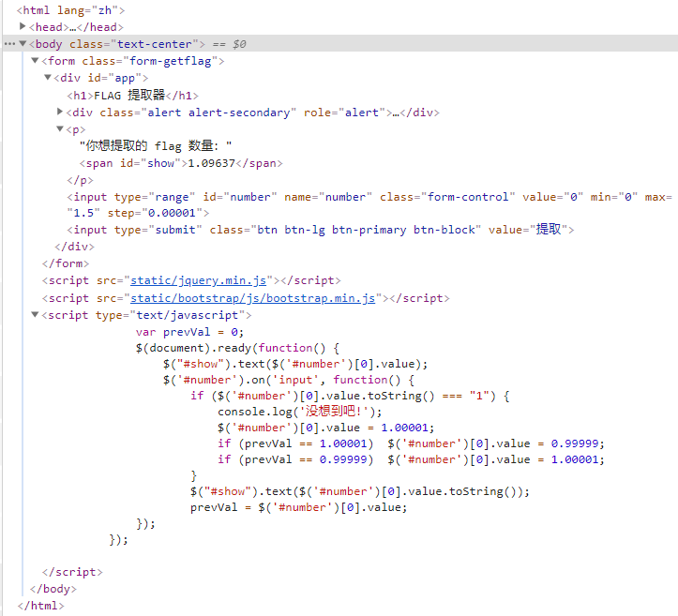Collapse the form-getflag form node
The height and width of the screenshot is (616, 678).
[x=35, y=61]
